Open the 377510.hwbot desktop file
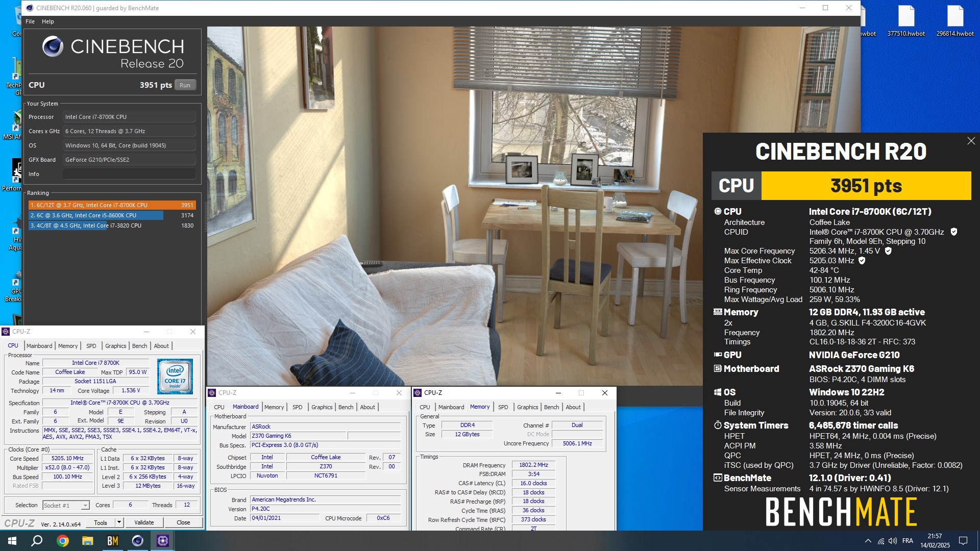Screen dimensions: 980x551 906,21
